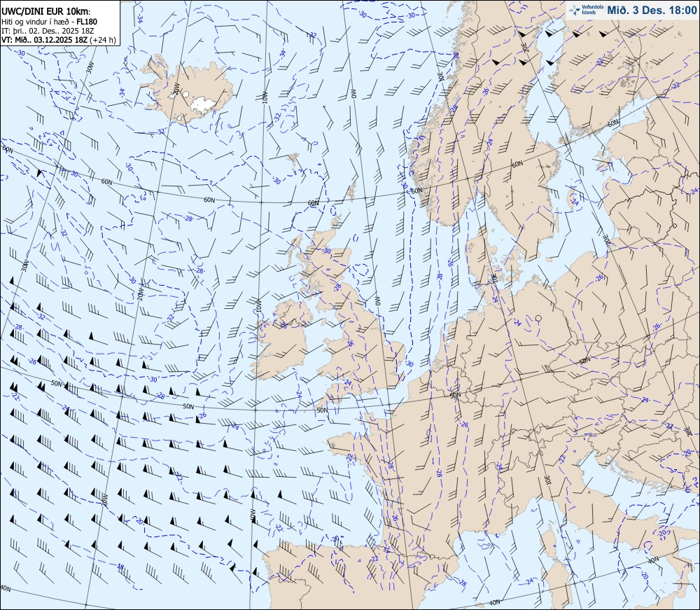Click the Shetland Islands on the map
This screenshot has height=610, width=700.
coord(352,190)
